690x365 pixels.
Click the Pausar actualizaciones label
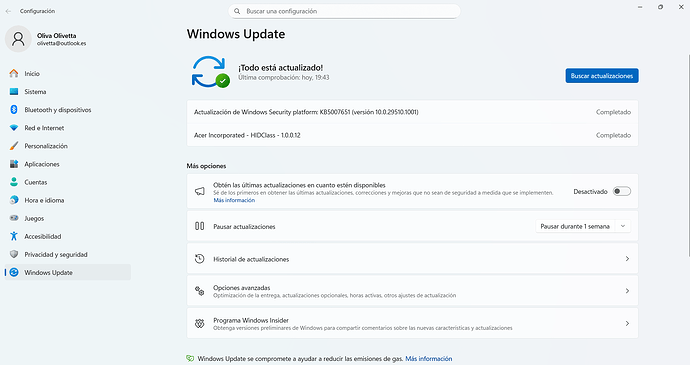click(x=244, y=226)
